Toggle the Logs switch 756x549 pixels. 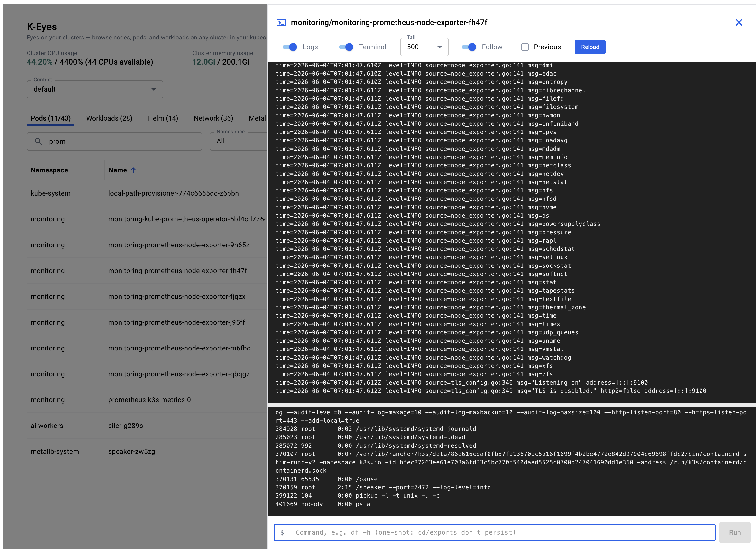coord(290,47)
